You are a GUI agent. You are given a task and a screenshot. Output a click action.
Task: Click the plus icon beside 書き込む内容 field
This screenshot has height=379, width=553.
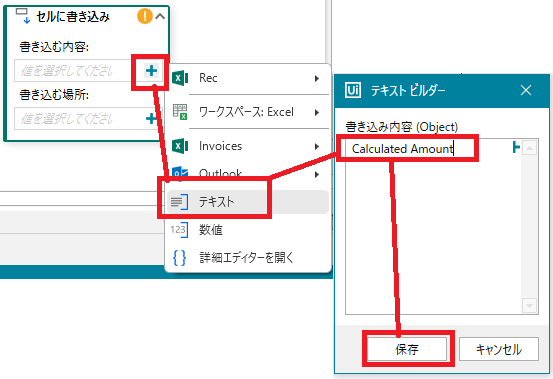(152, 71)
